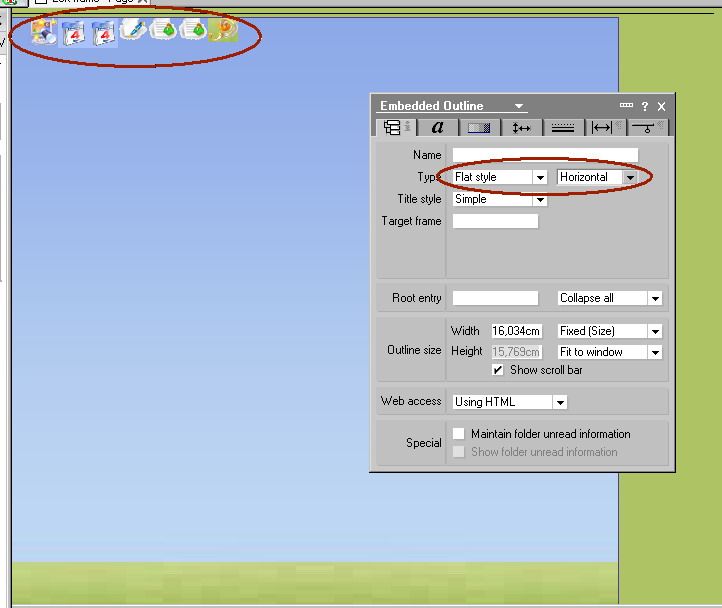722x608 pixels.
Task: Click the Width value field
Action: pyautogui.click(x=518, y=331)
